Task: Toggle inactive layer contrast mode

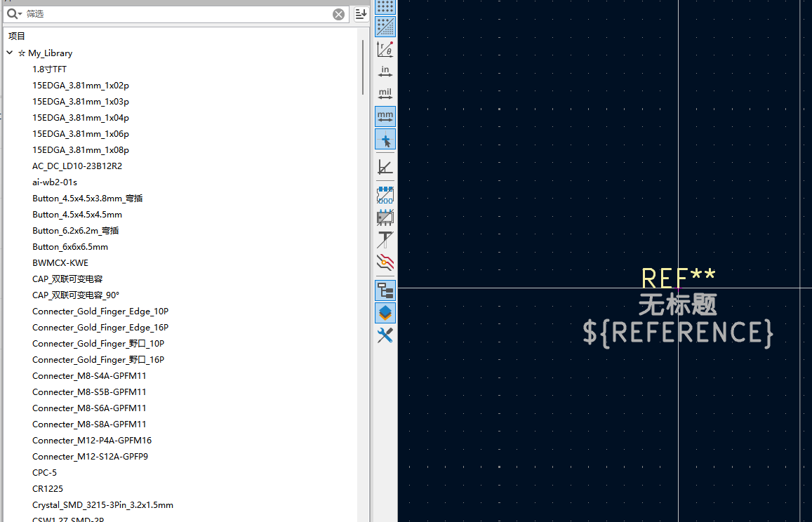Action: [x=385, y=262]
